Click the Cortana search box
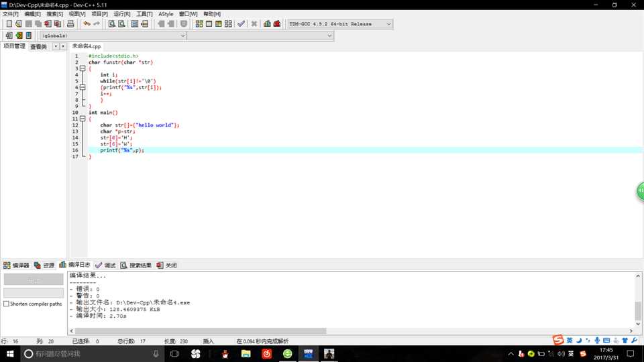This screenshot has height=362, width=644. point(93,353)
